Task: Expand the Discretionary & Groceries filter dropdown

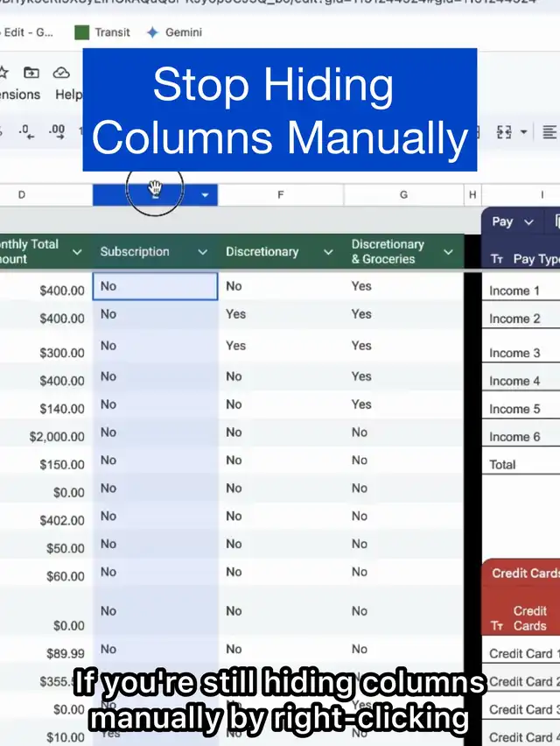Action: point(449,252)
